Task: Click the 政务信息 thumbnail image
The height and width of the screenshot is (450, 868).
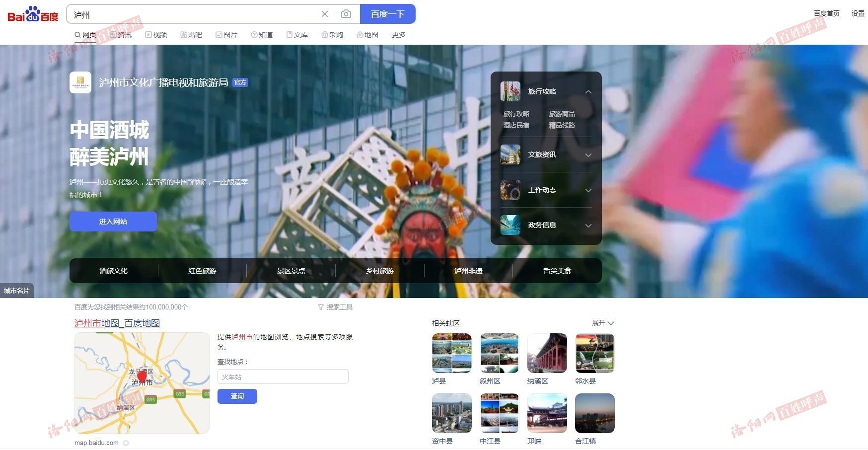Action: pyautogui.click(x=510, y=225)
